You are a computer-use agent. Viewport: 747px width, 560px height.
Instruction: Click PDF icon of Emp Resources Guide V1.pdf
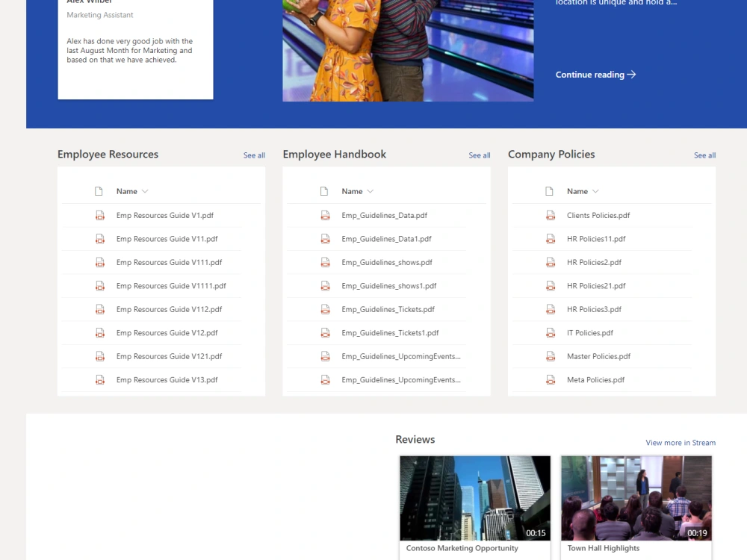coord(99,215)
